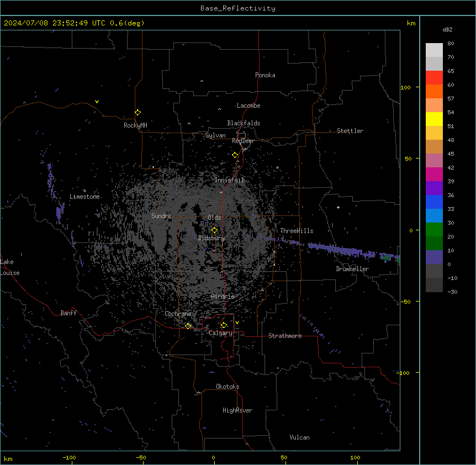This screenshot has width=476, height=465.
Task: Click the yellow radar marker near Didsbury
Action: click(x=215, y=230)
